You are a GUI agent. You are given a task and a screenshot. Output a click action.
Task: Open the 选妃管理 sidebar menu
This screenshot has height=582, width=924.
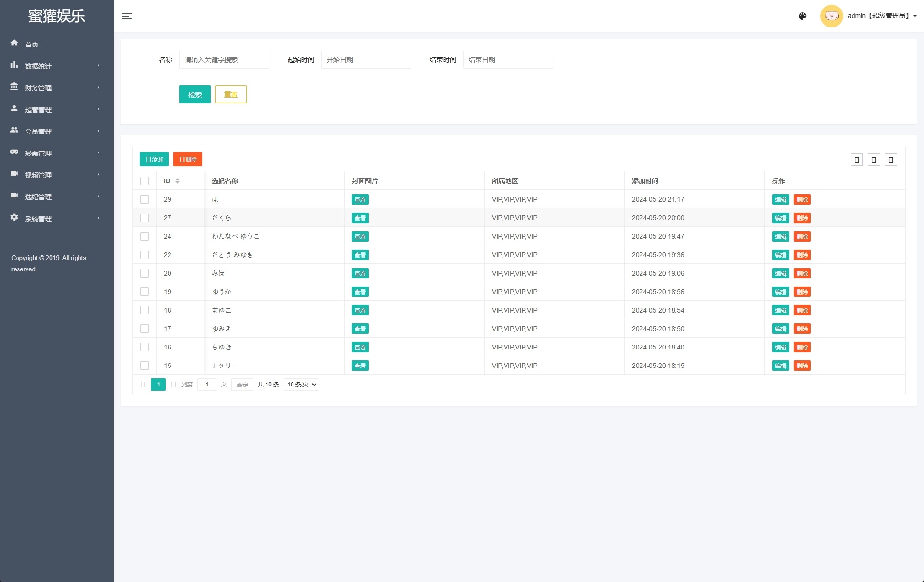[38, 197]
